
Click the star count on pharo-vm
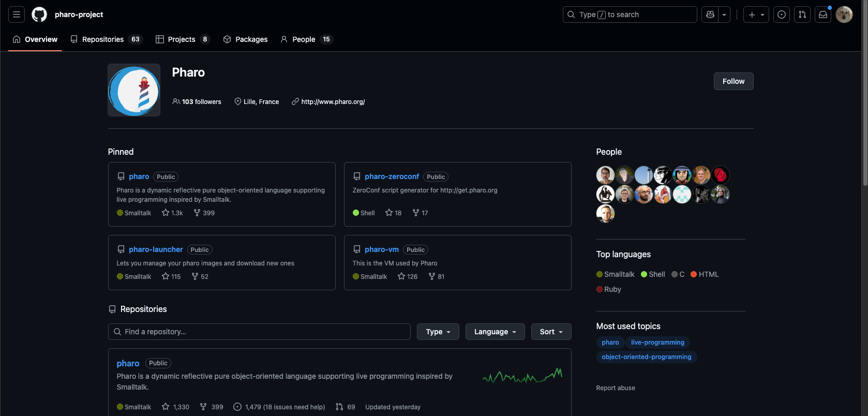pos(408,276)
